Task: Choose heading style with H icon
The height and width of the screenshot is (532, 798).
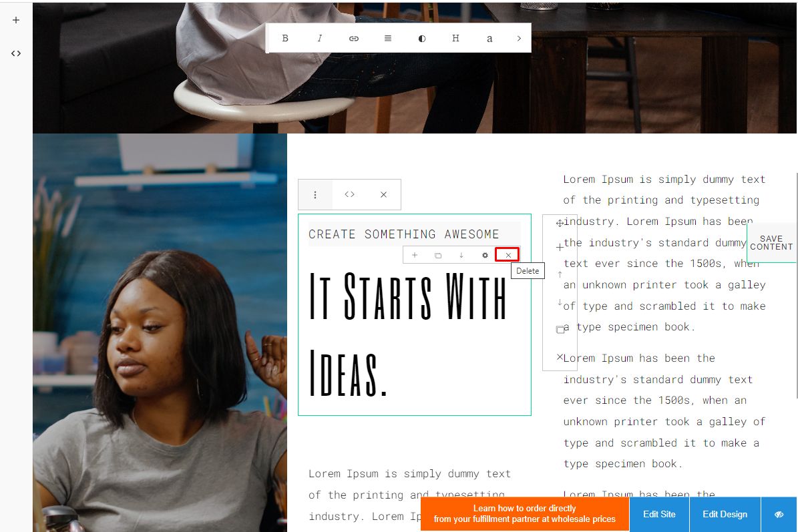Action: click(455, 38)
